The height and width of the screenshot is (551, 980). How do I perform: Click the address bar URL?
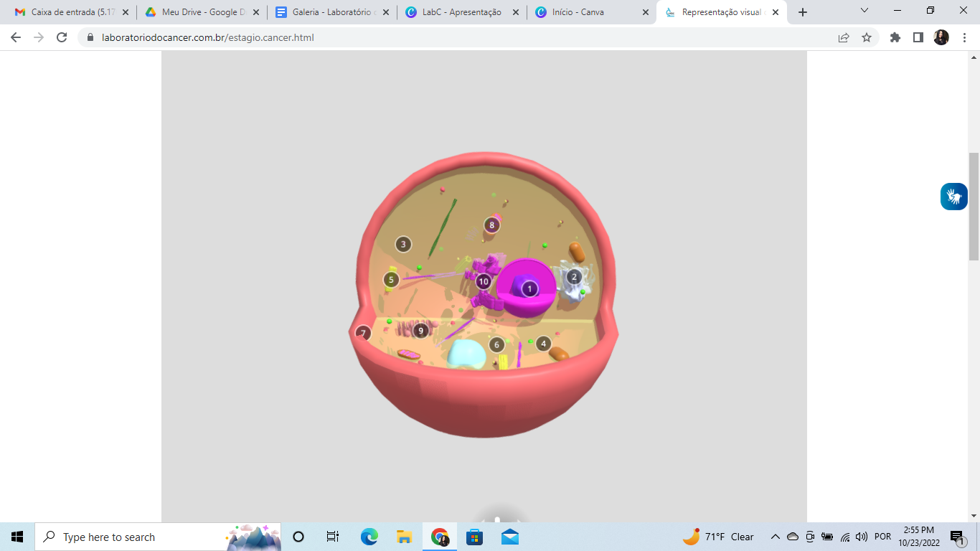point(208,37)
